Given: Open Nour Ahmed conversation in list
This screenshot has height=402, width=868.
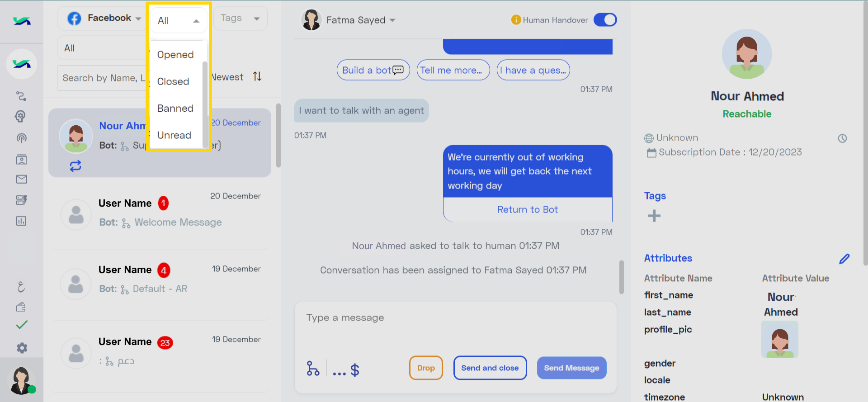Looking at the screenshot, I should [160, 143].
